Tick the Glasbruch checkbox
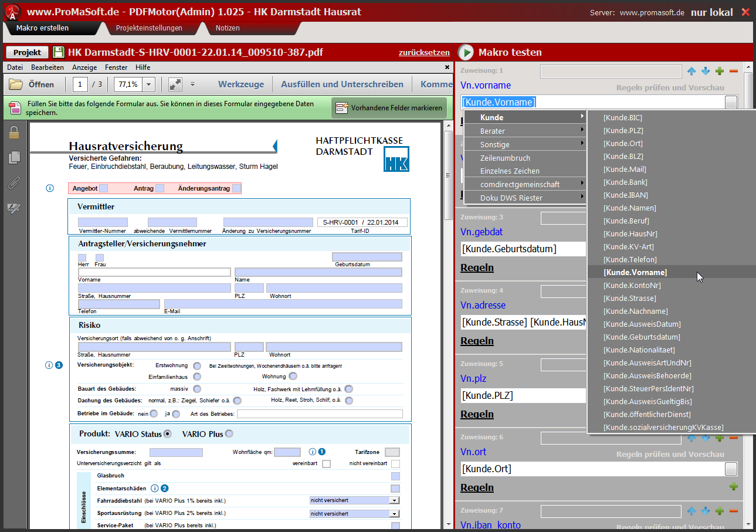This screenshot has height=532, width=756. pyautogui.click(x=395, y=476)
